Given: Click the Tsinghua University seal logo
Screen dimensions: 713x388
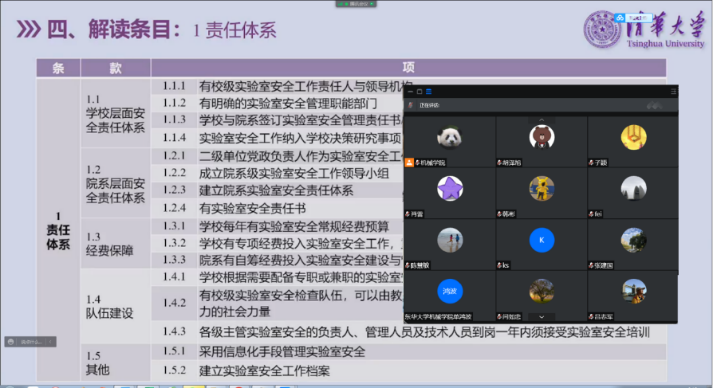Looking at the screenshot, I should (x=602, y=30).
